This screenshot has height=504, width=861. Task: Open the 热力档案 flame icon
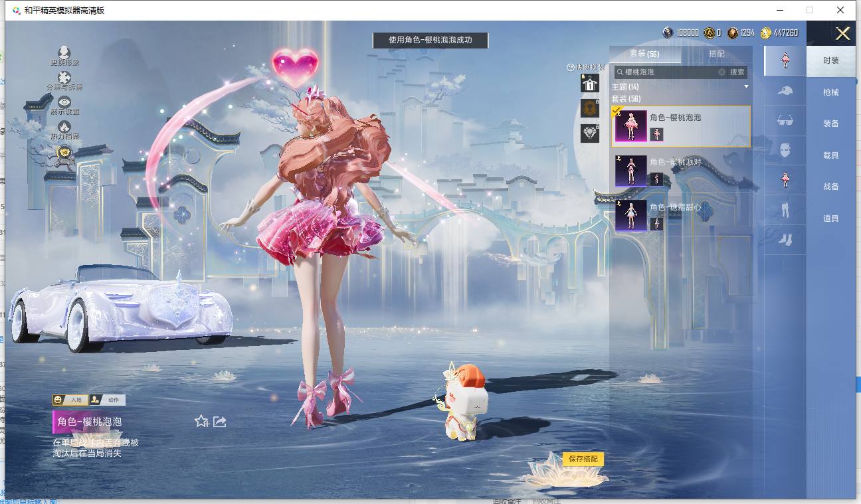(x=64, y=126)
